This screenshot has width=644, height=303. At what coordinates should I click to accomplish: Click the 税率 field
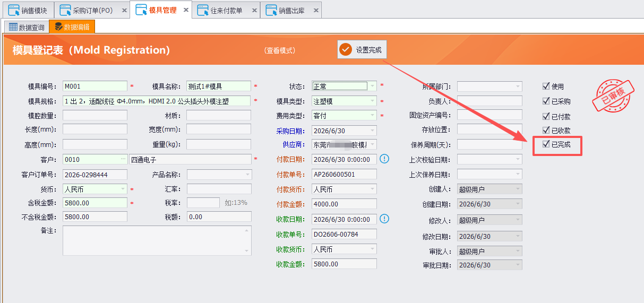click(203, 202)
